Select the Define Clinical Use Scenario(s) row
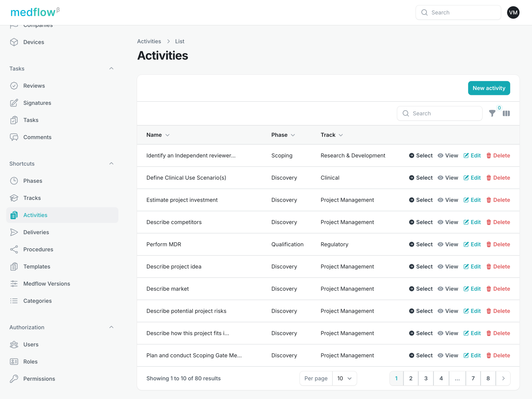 pos(421,178)
